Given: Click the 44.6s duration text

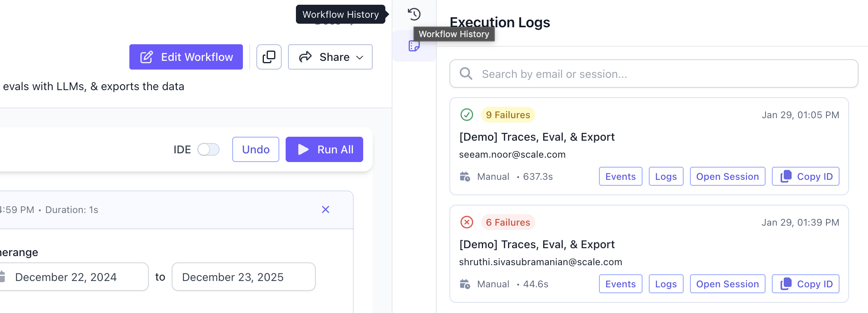Looking at the screenshot, I should [536, 284].
